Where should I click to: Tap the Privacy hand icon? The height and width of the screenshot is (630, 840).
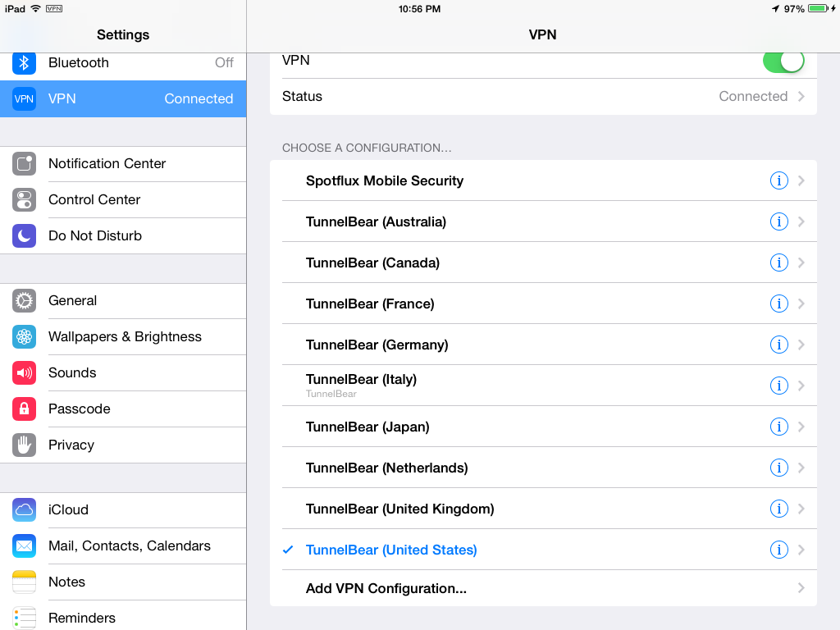24,445
